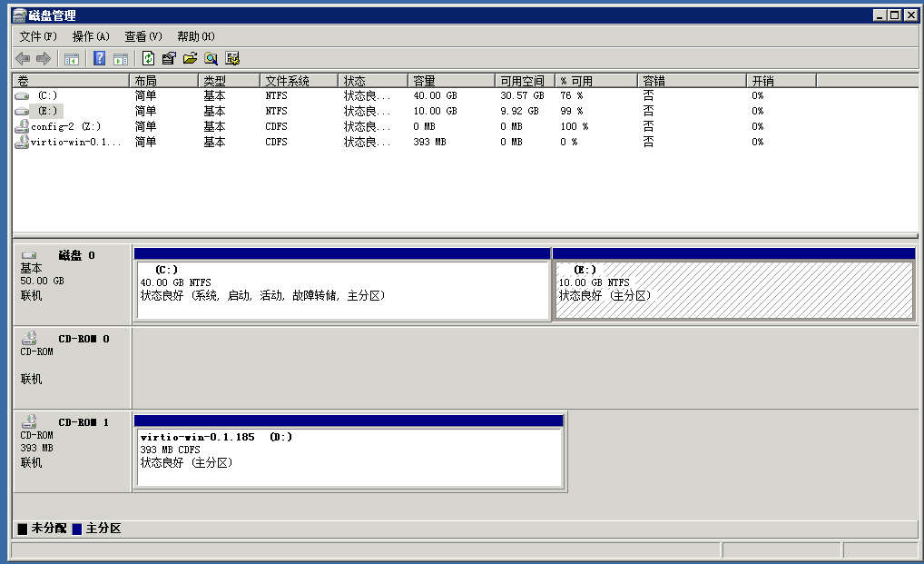Click the blue 主分区 legend color swatch
Screen dimensions: 924x564
click(x=77, y=529)
